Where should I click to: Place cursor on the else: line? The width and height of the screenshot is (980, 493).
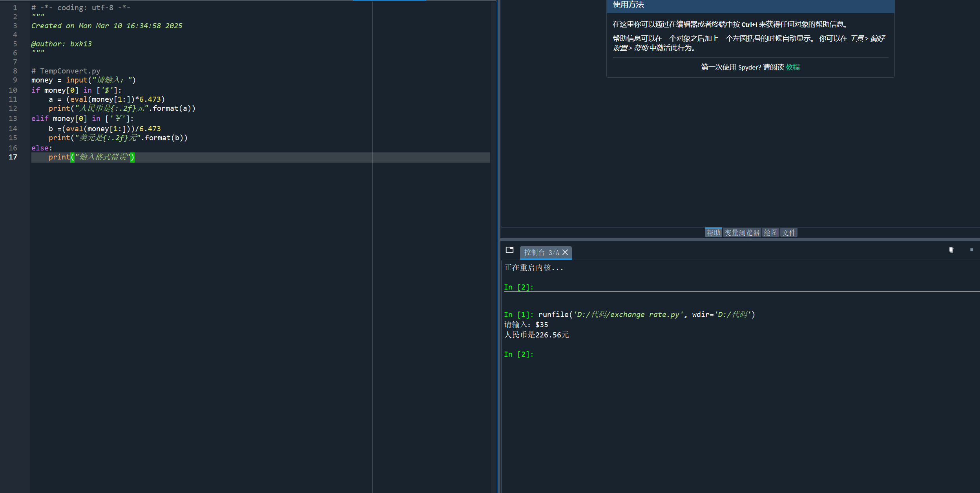point(42,148)
